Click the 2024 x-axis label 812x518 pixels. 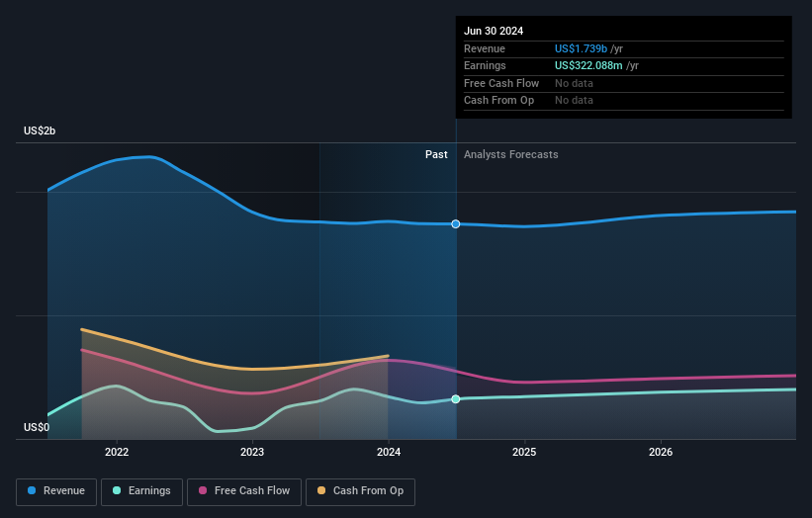pyautogui.click(x=389, y=453)
